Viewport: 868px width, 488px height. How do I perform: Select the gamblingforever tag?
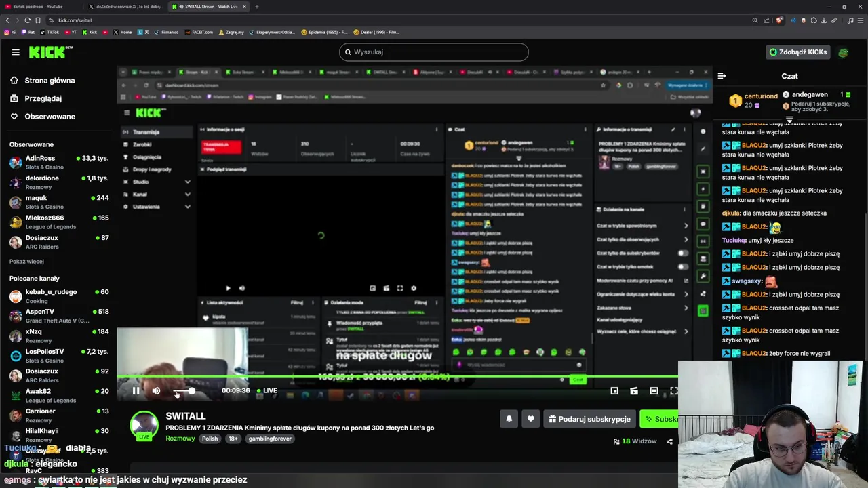[x=270, y=439]
